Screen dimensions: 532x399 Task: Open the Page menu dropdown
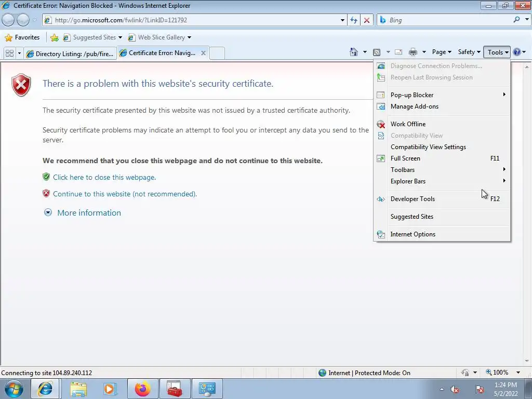tap(442, 52)
